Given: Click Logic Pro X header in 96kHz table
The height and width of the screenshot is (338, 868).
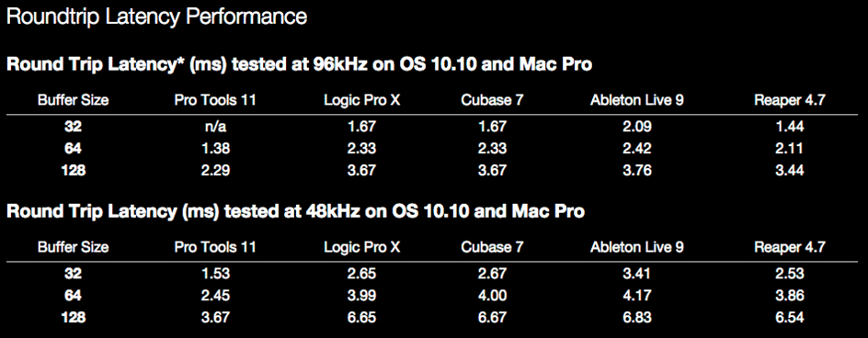Looking at the screenshot, I should pyautogui.click(x=362, y=100).
